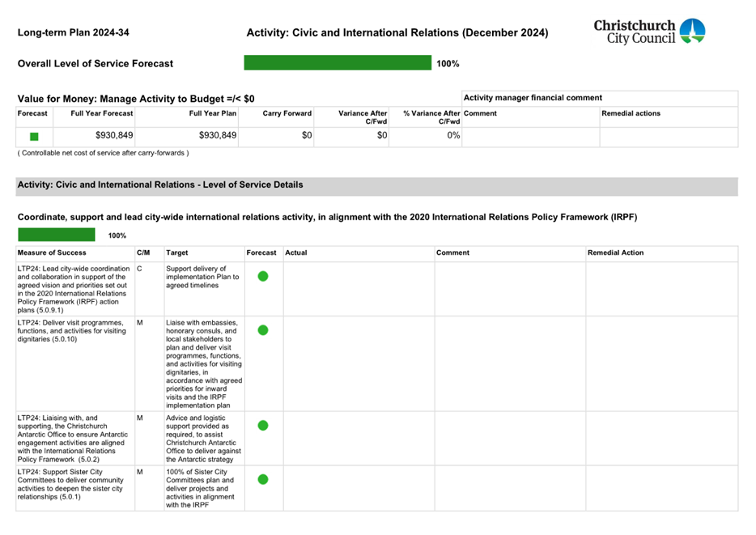Select the Target column header
Image resolution: width=756 pixels, height=535 pixels.
click(176, 253)
